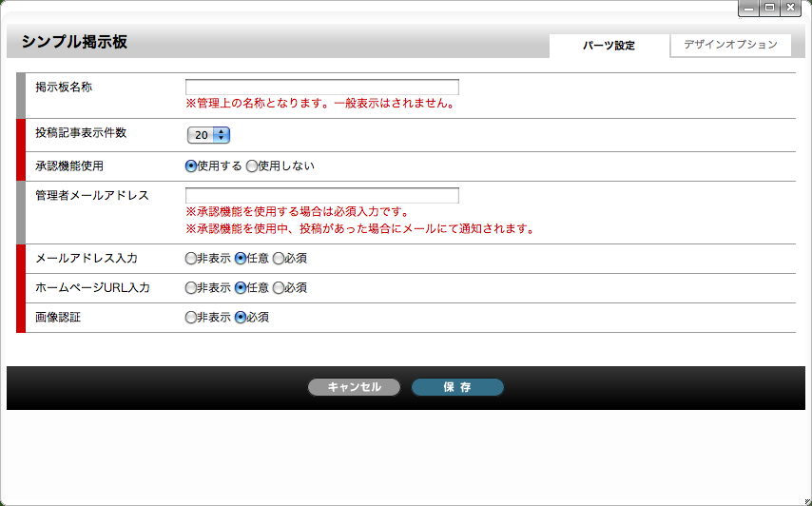
Task: Set ホームページURL入力 to 非表示
Action: (190, 288)
